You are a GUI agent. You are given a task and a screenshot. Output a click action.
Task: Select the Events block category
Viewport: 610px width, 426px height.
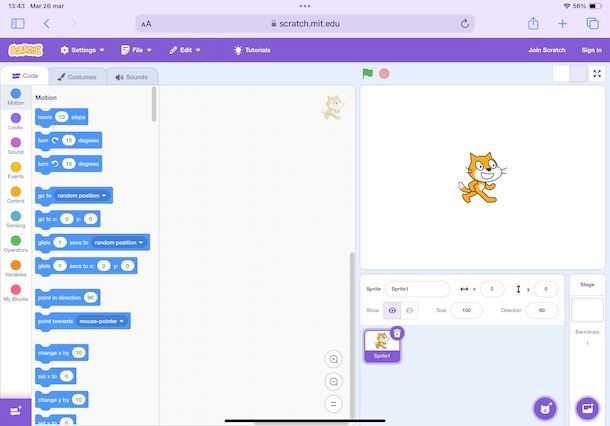16,170
